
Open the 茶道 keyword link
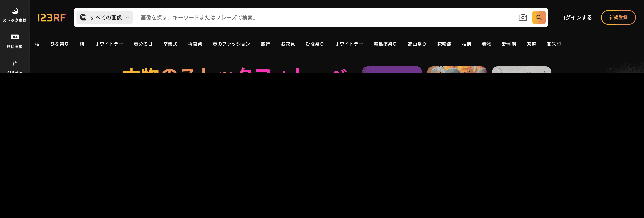click(531, 44)
